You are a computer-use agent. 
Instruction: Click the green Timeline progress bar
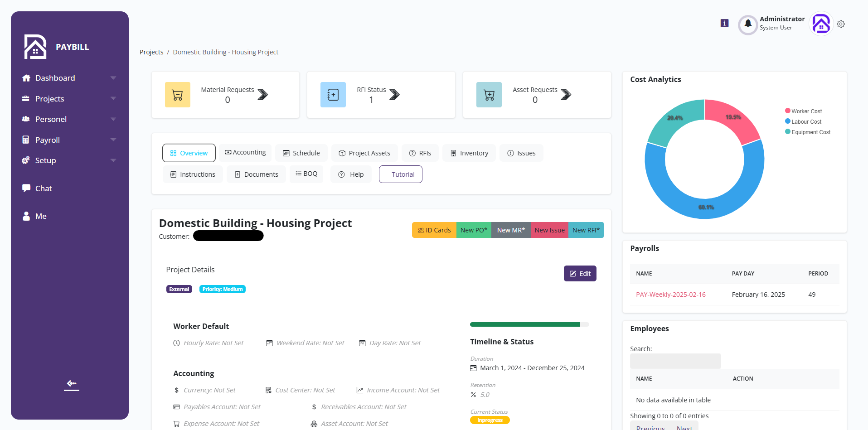[x=525, y=324]
